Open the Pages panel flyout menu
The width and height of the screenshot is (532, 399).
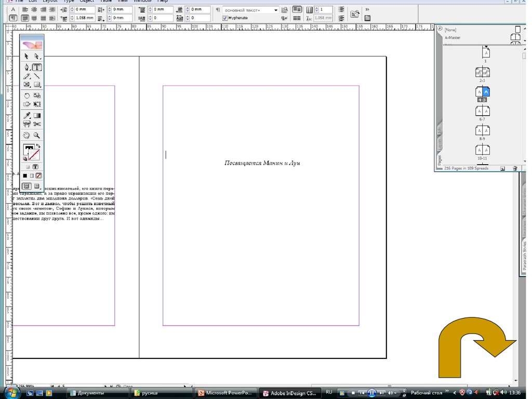click(x=440, y=29)
